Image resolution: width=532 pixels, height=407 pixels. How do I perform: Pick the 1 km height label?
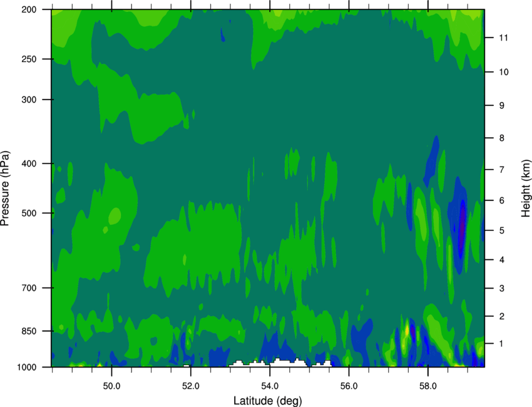(x=501, y=344)
